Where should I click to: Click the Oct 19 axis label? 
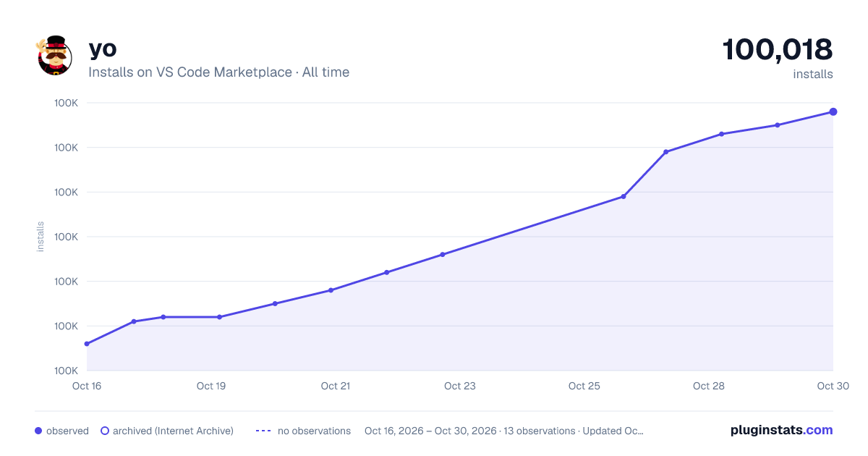211,386
